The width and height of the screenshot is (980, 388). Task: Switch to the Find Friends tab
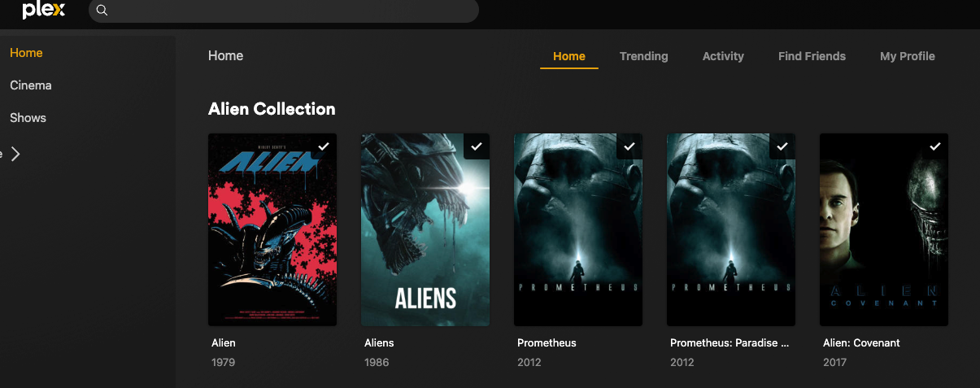click(812, 56)
